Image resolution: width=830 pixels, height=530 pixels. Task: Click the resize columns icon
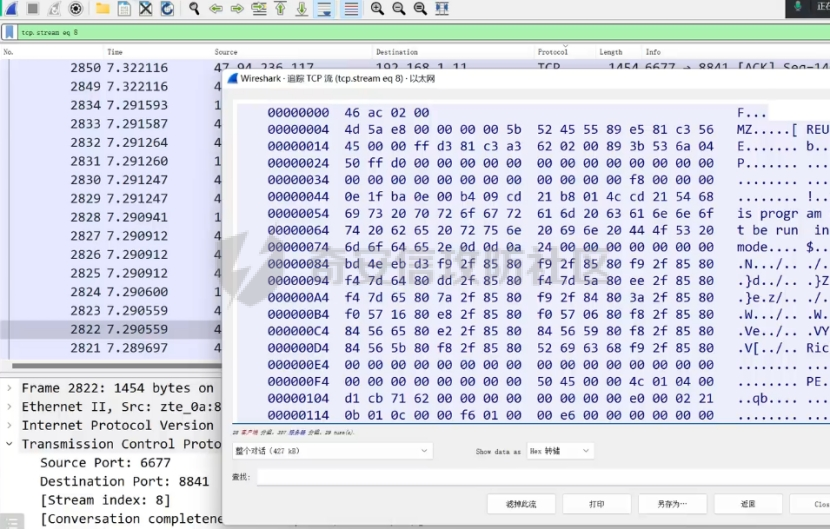click(443, 8)
